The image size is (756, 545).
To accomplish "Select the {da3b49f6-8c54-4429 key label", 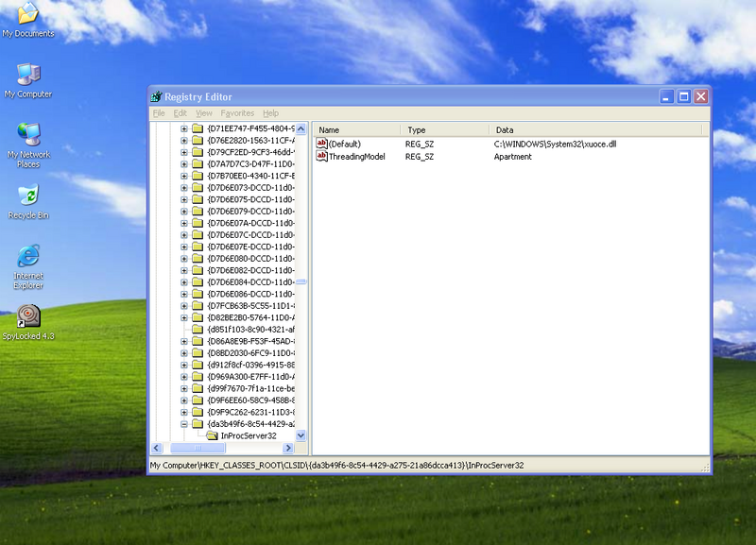I will [x=250, y=424].
